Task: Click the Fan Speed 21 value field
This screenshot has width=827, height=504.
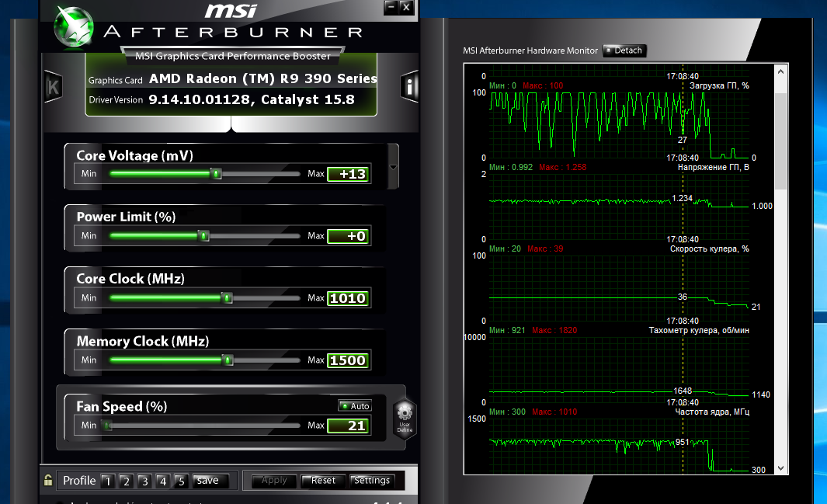Action: point(348,426)
